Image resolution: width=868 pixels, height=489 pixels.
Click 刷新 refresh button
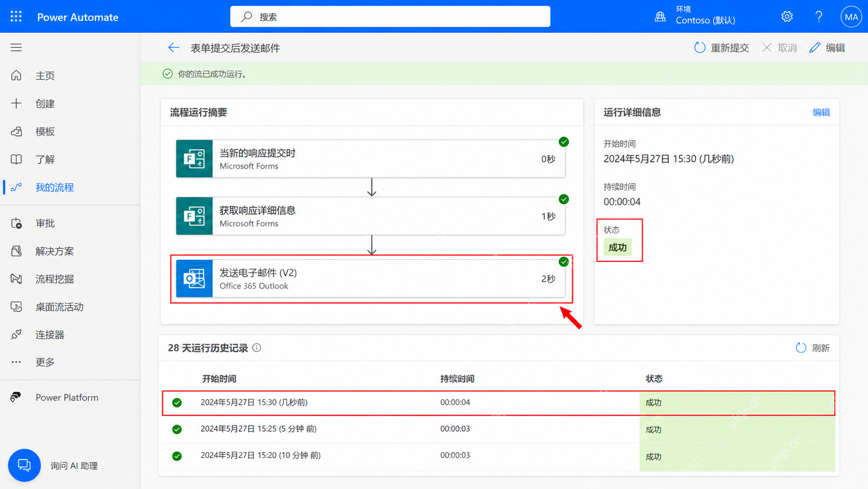[812, 348]
